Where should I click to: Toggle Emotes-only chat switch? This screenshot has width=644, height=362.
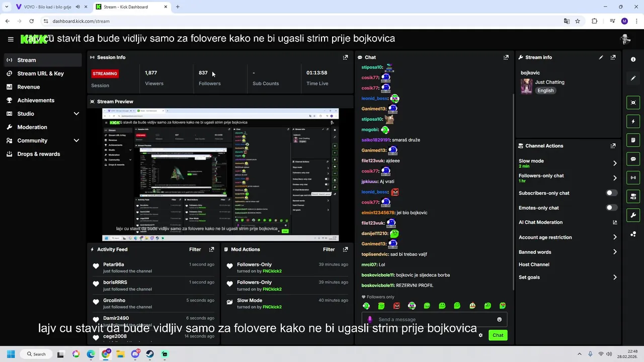(x=611, y=208)
